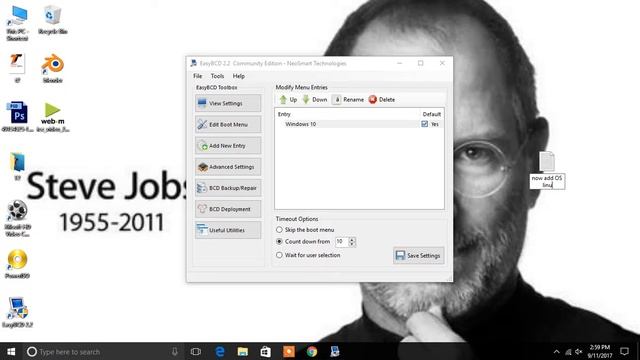Click the file rename text box

pos(547,182)
